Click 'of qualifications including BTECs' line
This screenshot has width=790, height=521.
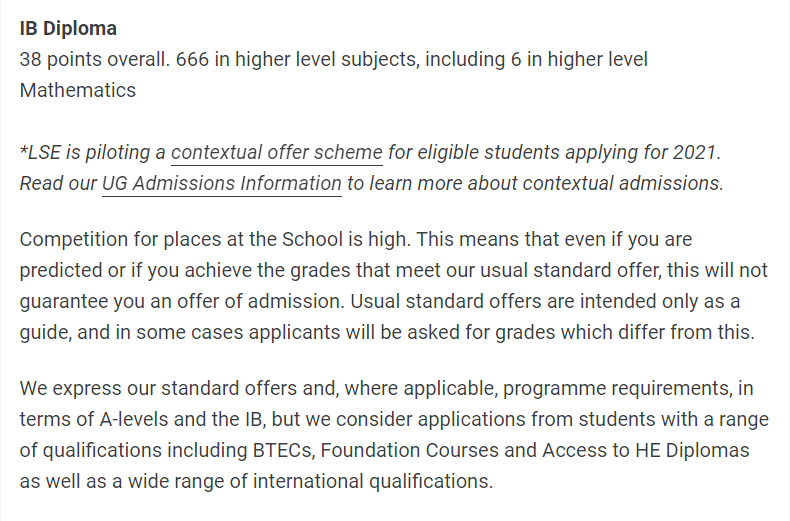coord(384,450)
